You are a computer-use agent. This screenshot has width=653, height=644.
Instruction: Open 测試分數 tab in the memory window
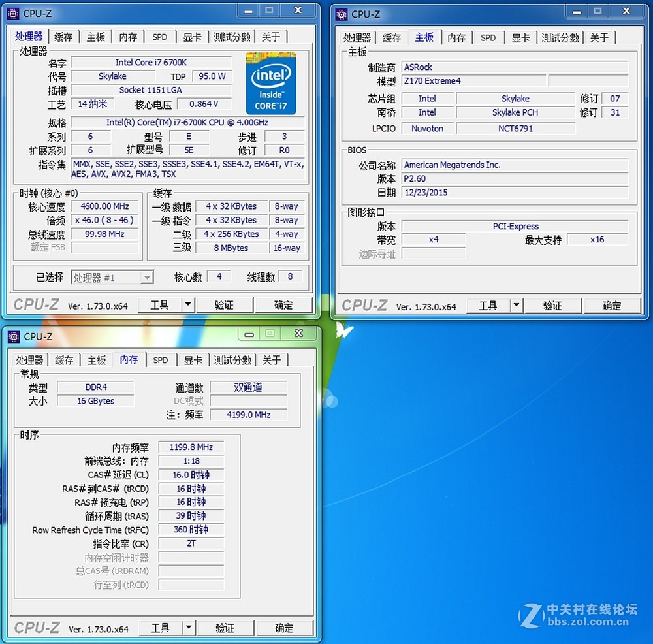232,360
